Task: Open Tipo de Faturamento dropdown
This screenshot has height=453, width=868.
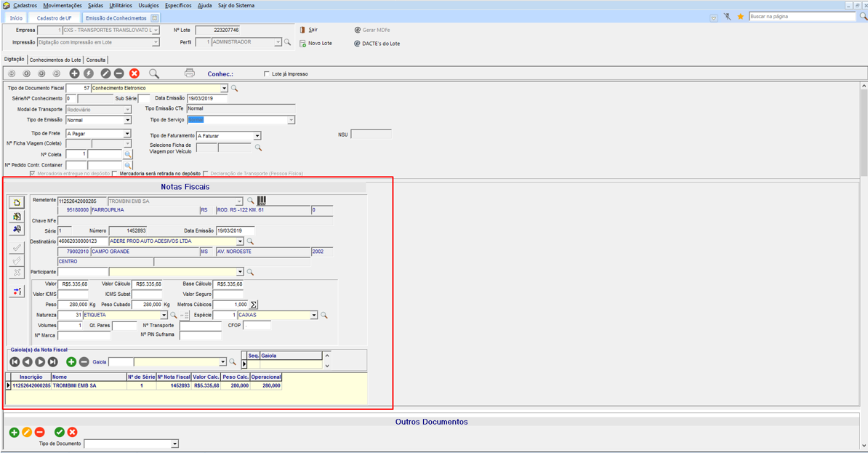Action: (x=257, y=136)
